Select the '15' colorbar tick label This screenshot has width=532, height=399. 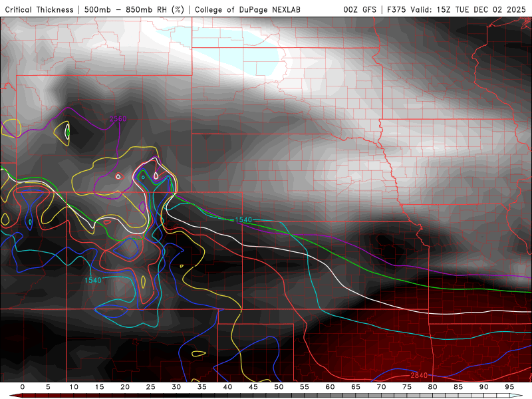pos(99,387)
